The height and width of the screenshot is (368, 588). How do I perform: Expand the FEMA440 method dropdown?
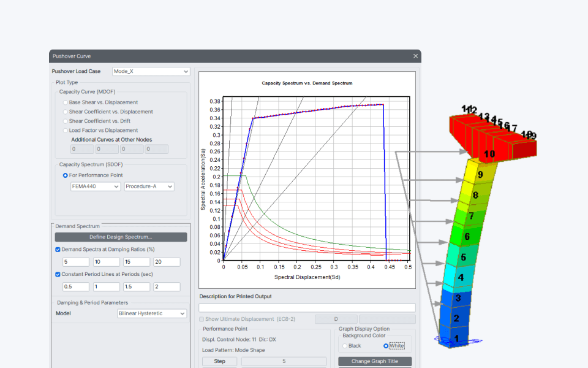(x=96, y=186)
